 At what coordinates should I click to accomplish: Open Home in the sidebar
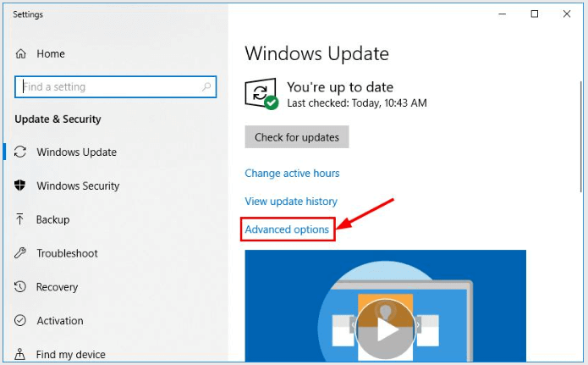(x=51, y=53)
